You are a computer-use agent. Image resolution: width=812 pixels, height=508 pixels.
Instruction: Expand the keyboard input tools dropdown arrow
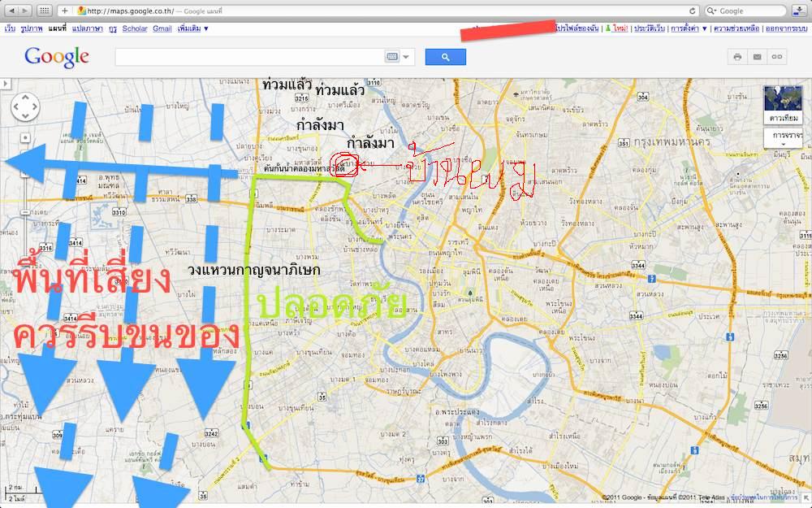coord(406,57)
